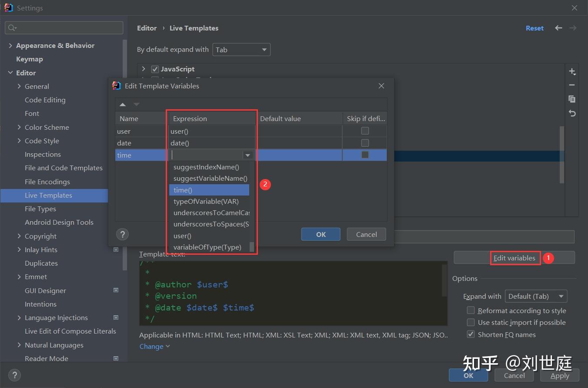Viewport: 588px width, 388px height.
Task: Expand the General settings node
Action: point(19,86)
